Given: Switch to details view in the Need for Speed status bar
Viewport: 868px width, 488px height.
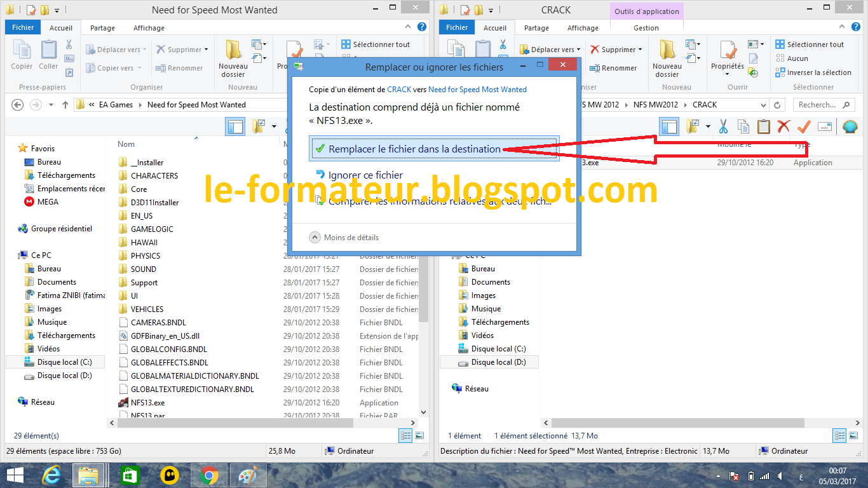Looking at the screenshot, I should click(405, 435).
